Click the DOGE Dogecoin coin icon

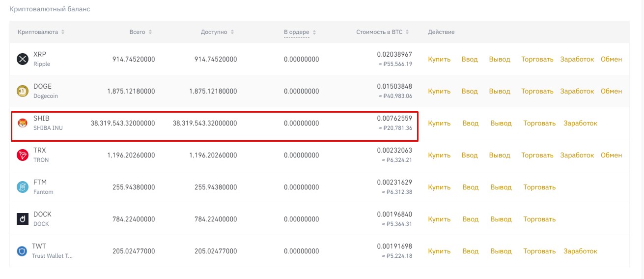tap(23, 91)
